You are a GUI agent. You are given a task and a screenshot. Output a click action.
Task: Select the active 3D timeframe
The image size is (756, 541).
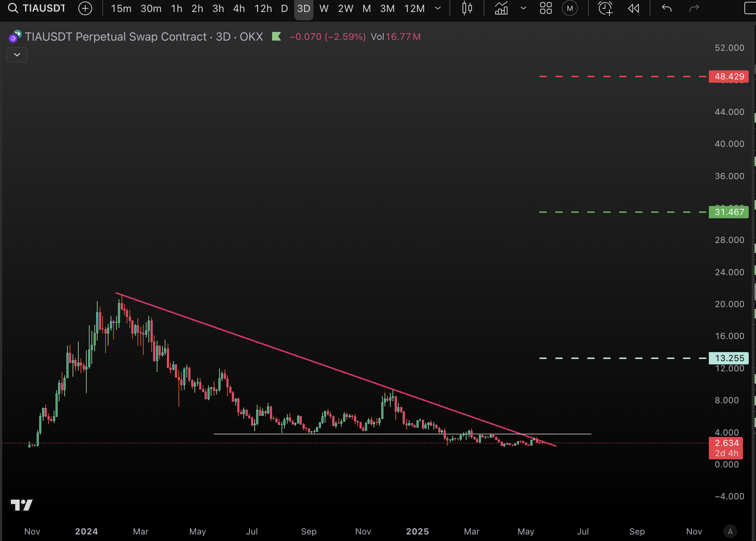[304, 8]
